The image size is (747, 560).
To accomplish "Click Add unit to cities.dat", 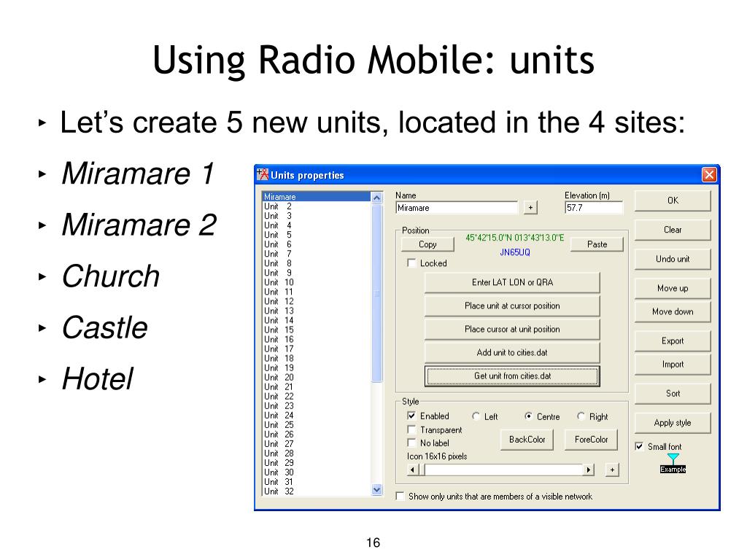I will [512, 352].
